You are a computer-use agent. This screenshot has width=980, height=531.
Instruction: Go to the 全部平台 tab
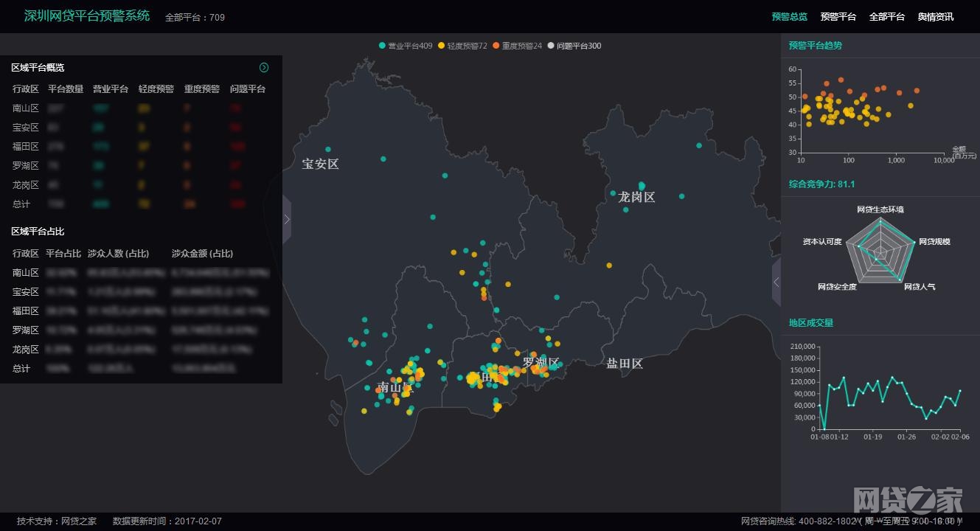tap(886, 16)
